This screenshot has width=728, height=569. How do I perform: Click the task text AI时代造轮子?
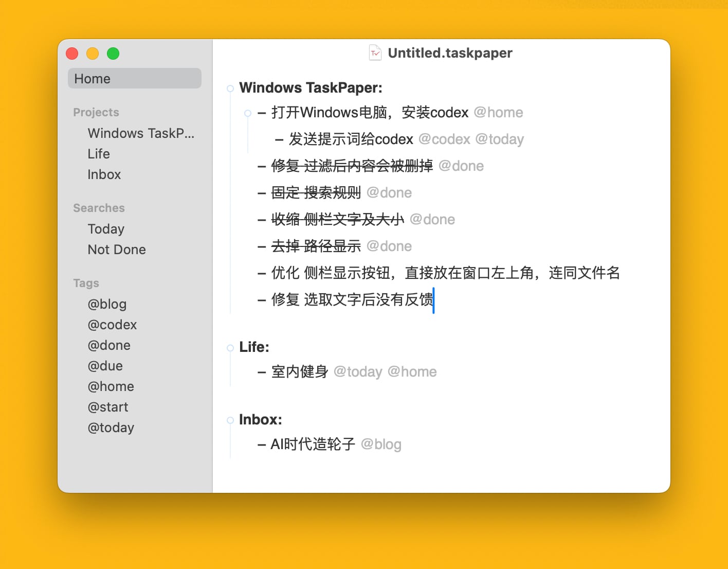(313, 444)
